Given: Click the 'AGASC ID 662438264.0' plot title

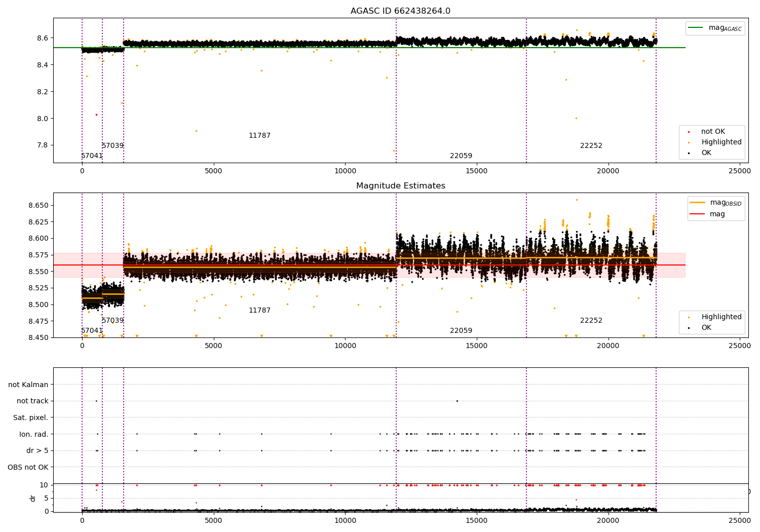Looking at the screenshot, I should pyautogui.click(x=400, y=11).
